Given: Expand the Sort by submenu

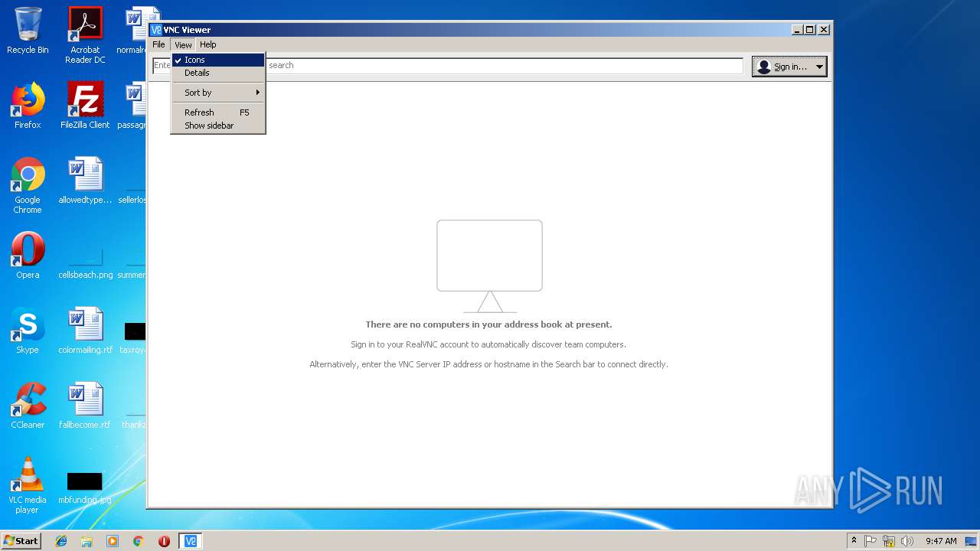Looking at the screenshot, I should tap(218, 93).
